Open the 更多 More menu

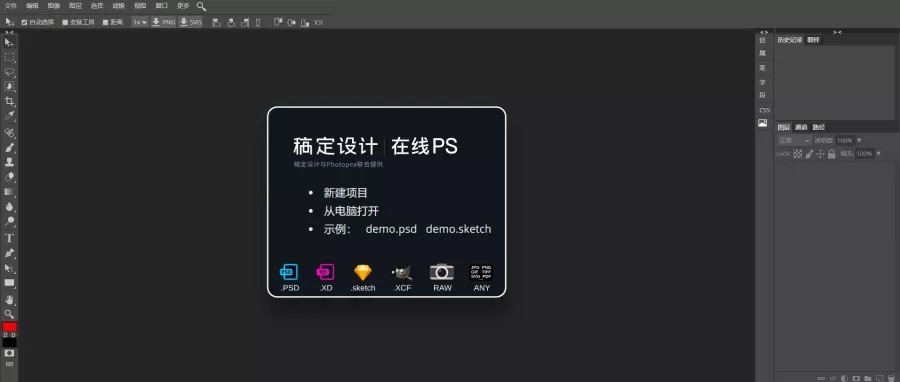[x=183, y=6]
